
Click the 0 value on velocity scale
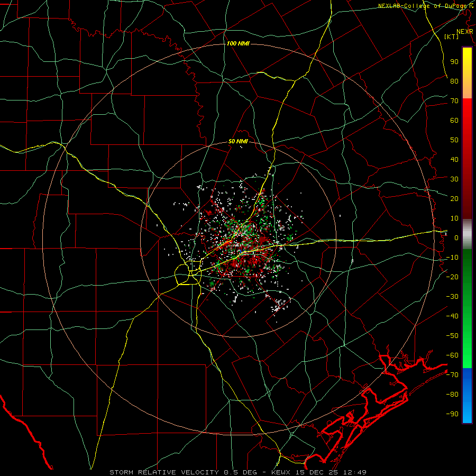click(456, 237)
